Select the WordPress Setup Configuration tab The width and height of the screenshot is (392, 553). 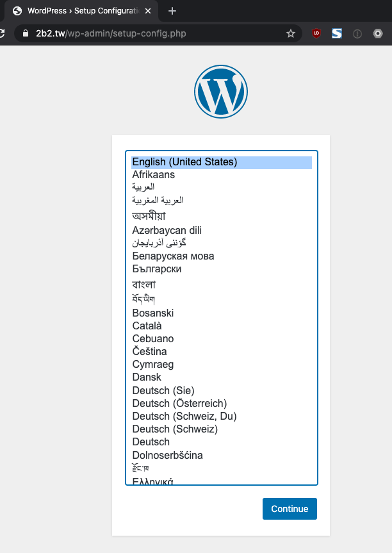[x=81, y=11]
